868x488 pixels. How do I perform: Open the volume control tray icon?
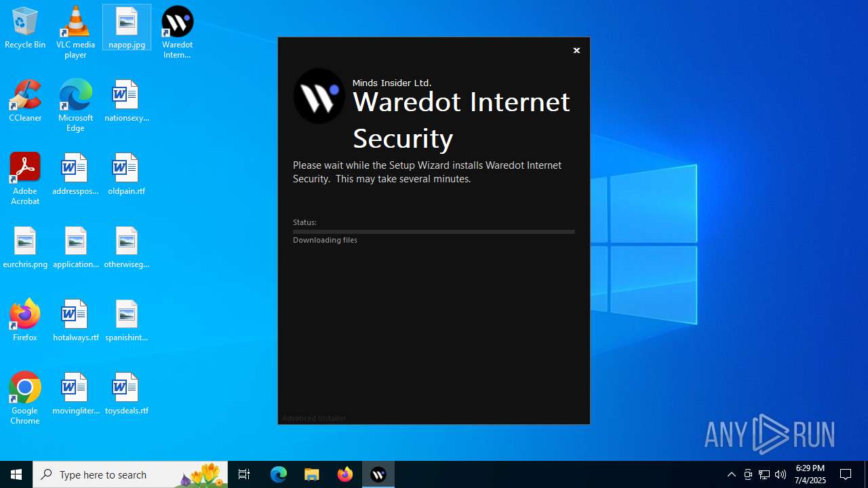pyautogui.click(x=781, y=474)
